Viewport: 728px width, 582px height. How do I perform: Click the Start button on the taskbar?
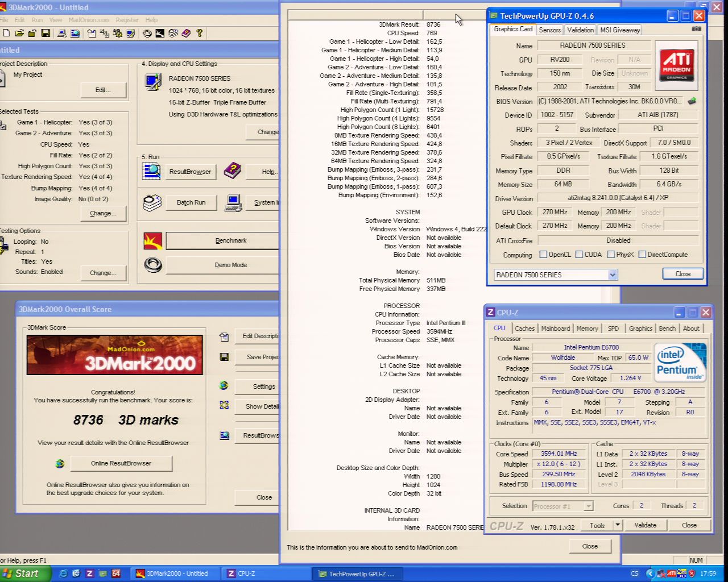26,573
